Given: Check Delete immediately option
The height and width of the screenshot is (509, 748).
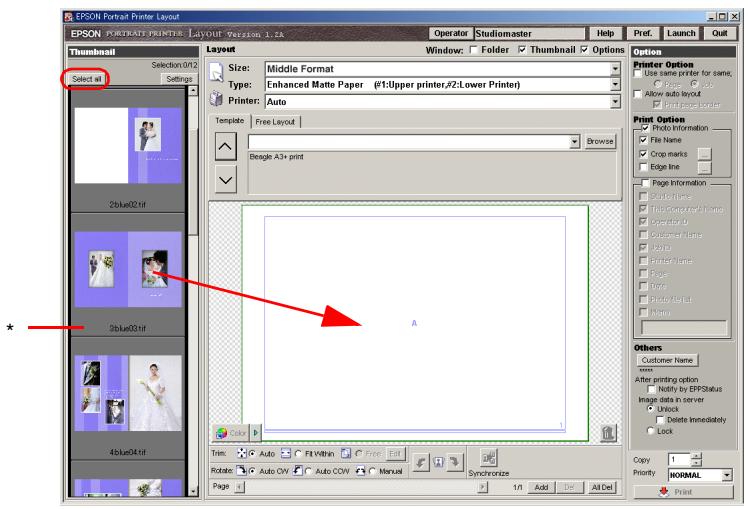Looking at the screenshot, I should [660, 420].
